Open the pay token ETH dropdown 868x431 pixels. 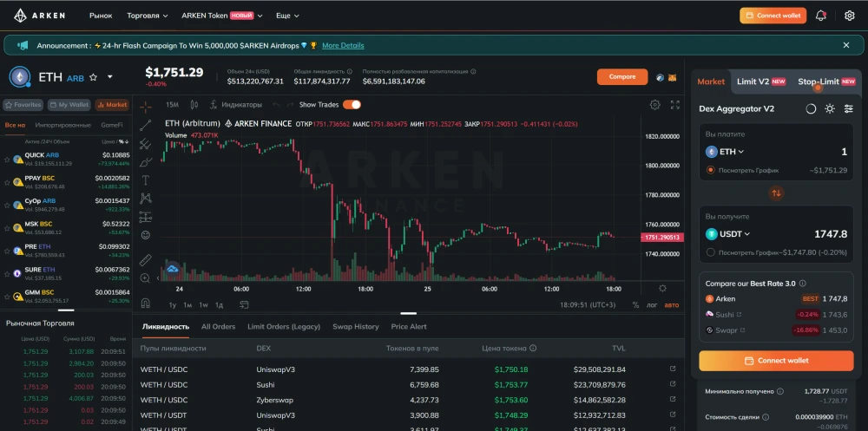(725, 152)
